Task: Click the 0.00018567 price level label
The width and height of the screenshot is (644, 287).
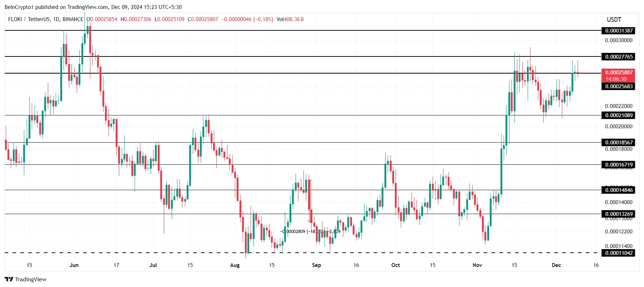Action: pyautogui.click(x=619, y=143)
